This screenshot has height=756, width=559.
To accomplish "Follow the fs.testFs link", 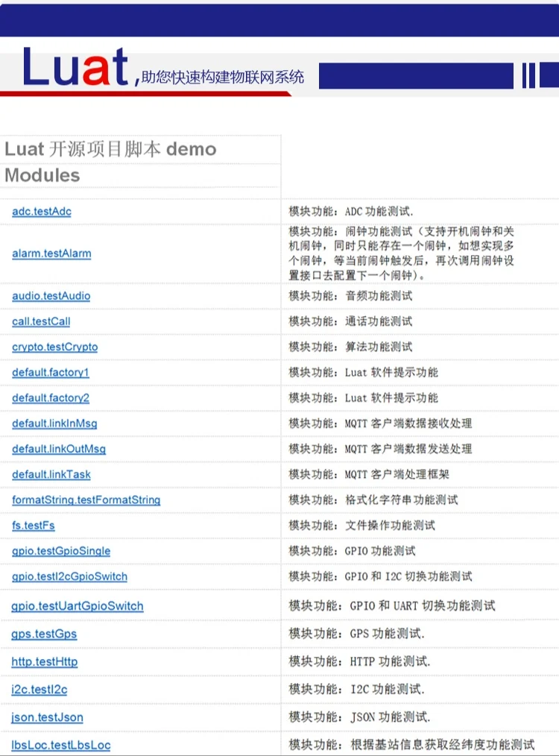I will 34,526.
